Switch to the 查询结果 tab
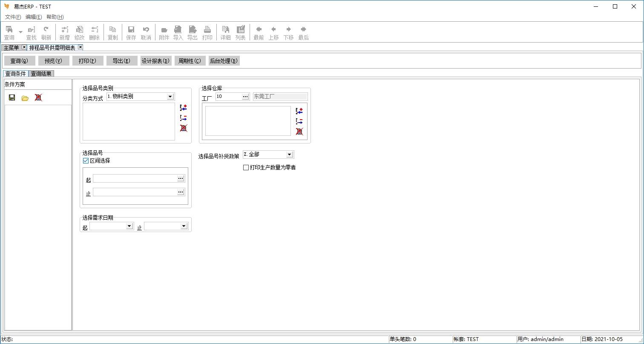This screenshot has height=344, width=644. pyautogui.click(x=41, y=74)
